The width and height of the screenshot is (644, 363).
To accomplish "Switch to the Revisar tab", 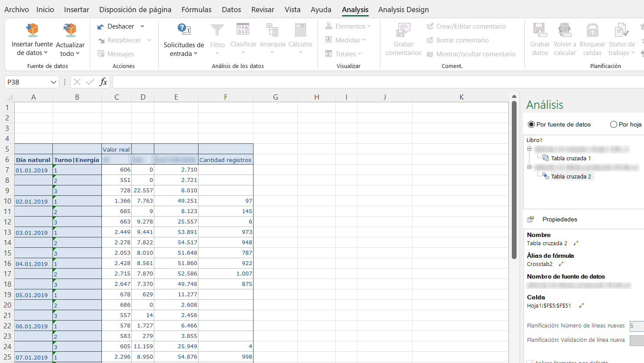I will pyautogui.click(x=263, y=10).
